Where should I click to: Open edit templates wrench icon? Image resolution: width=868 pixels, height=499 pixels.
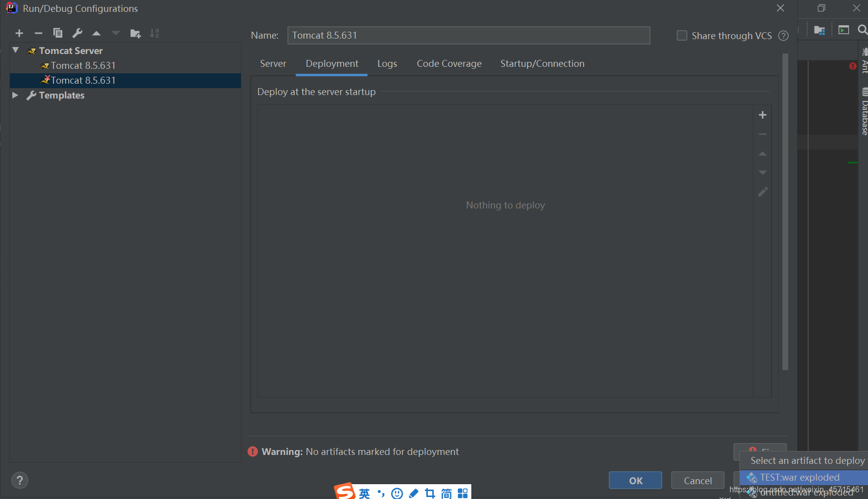click(x=77, y=33)
